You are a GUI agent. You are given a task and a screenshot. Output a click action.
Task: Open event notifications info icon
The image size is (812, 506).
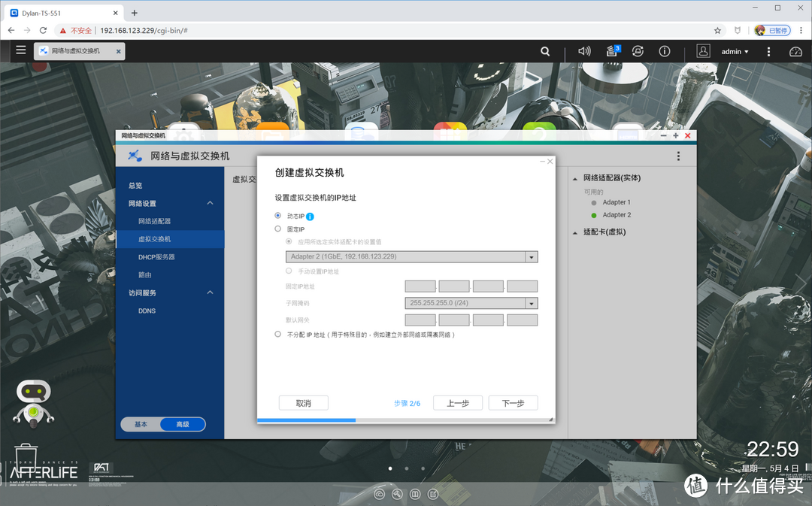click(665, 51)
